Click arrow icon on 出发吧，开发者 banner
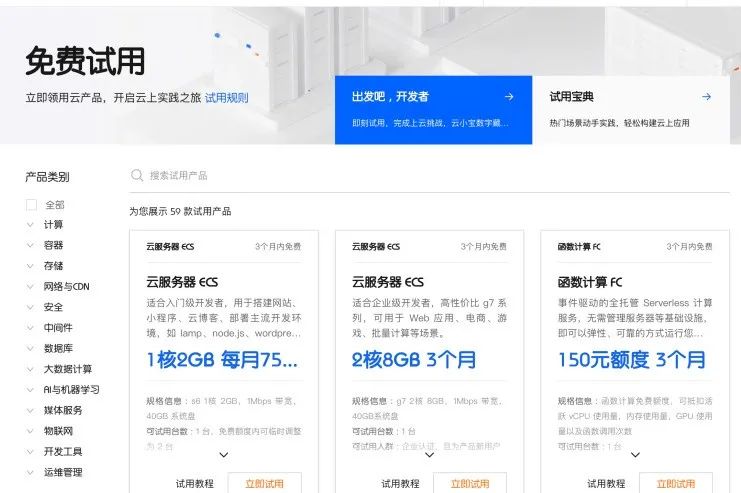This screenshot has width=741, height=493. (509, 97)
